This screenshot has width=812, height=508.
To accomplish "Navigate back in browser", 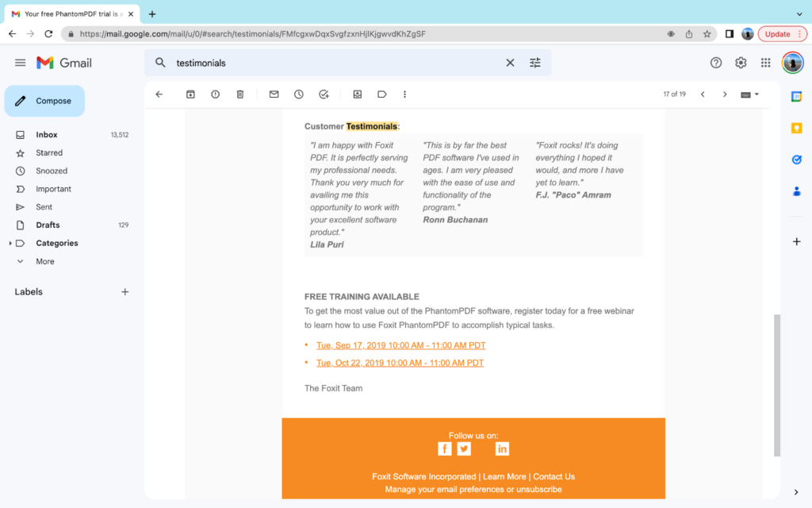I will 13,33.
